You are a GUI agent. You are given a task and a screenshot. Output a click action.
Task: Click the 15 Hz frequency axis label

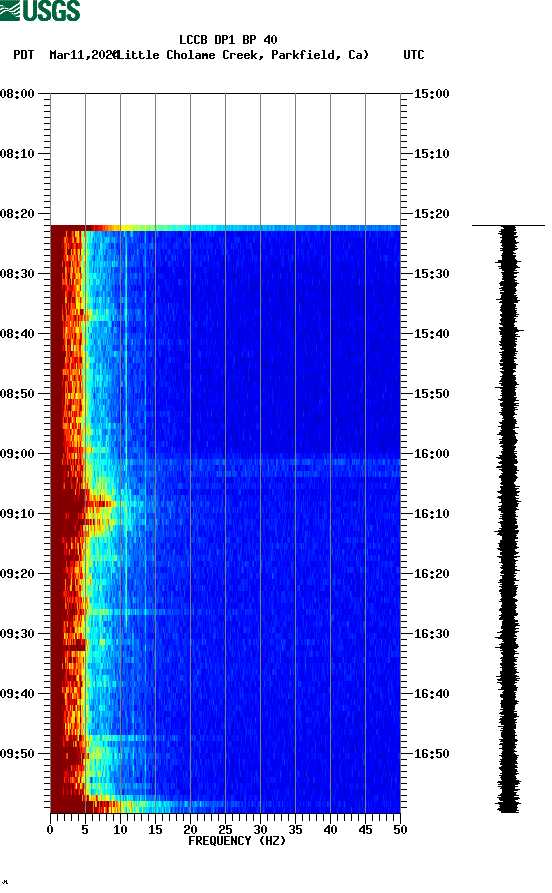(x=155, y=830)
